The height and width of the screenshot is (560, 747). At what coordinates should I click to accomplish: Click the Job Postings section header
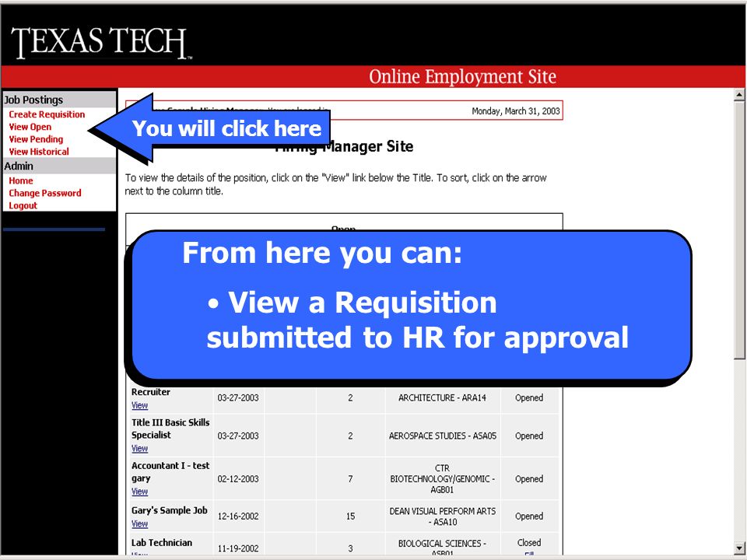tap(60, 100)
